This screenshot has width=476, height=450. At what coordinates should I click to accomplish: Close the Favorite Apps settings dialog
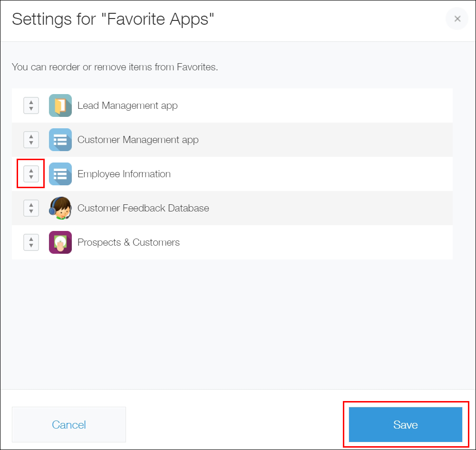point(457,19)
